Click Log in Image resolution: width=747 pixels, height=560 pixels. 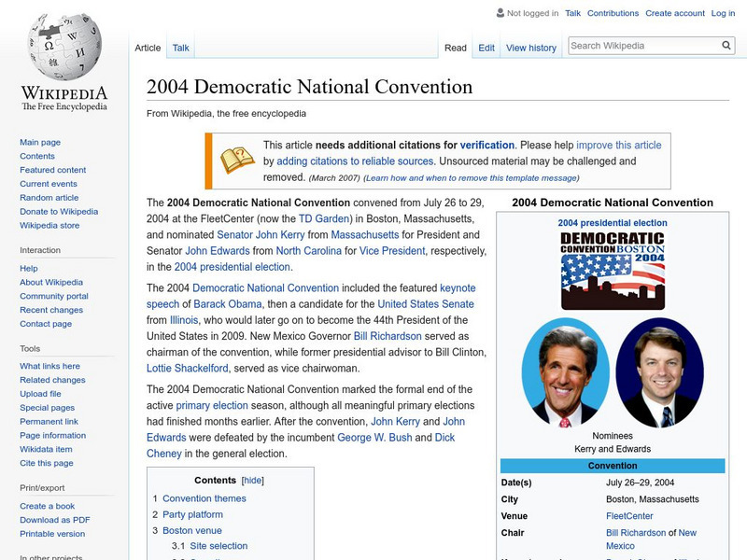(723, 13)
